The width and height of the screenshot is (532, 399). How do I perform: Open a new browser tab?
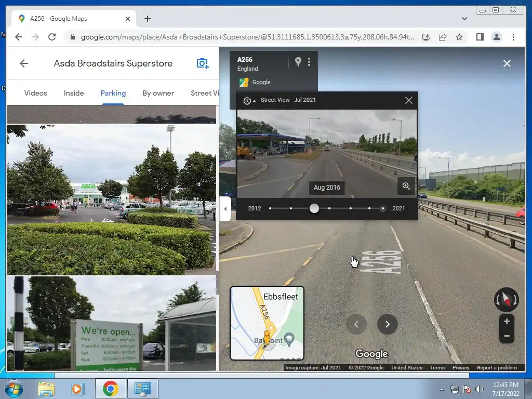(x=147, y=19)
